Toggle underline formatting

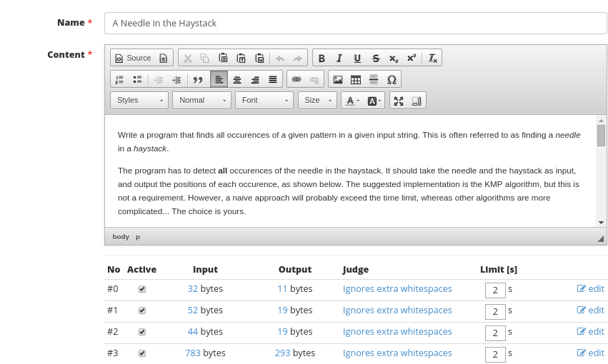357,58
